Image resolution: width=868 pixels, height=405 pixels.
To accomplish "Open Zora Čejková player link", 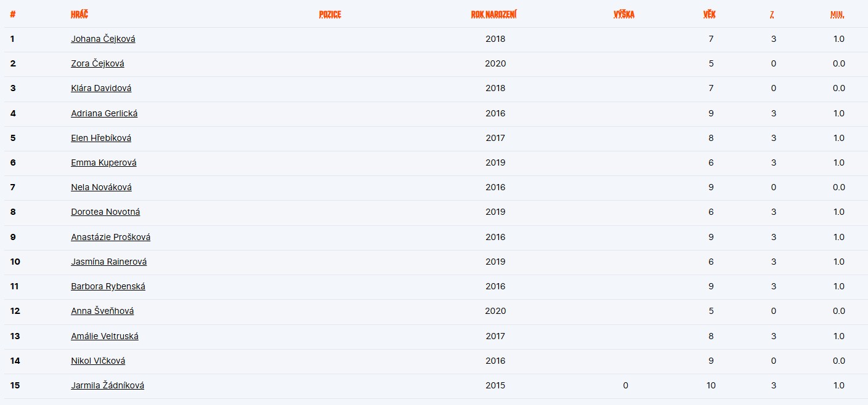I will (x=97, y=63).
